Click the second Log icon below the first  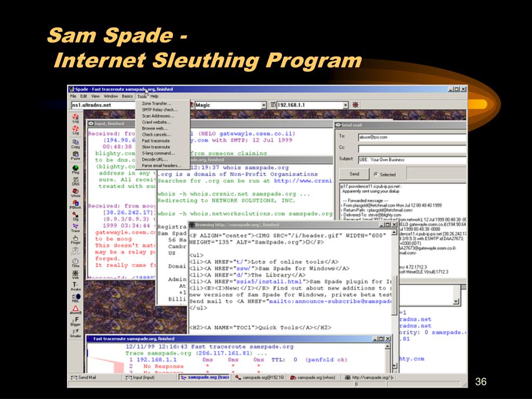click(x=75, y=129)
